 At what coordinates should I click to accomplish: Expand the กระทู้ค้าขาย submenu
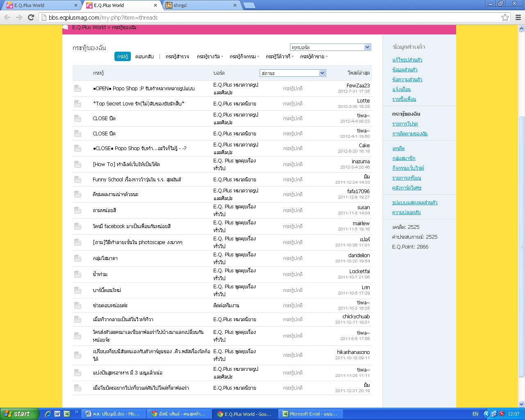pos(314,57)
